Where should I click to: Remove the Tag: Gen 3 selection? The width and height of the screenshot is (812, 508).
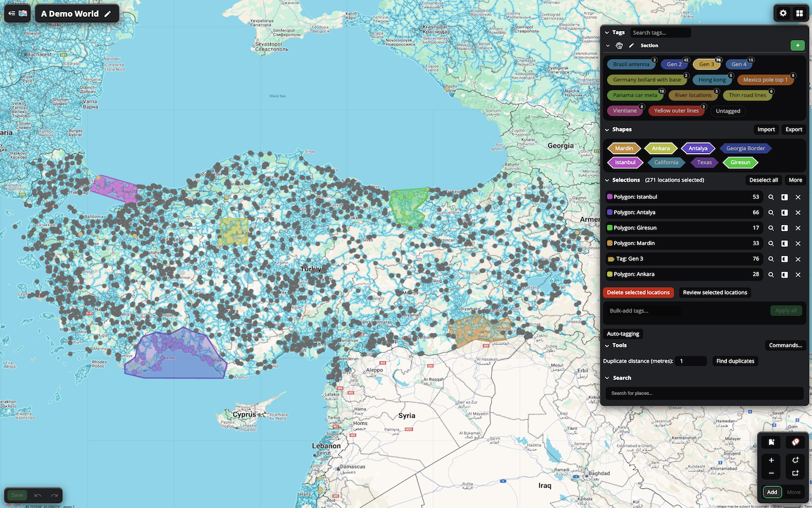pyautogui.click(x=798, y=259)
